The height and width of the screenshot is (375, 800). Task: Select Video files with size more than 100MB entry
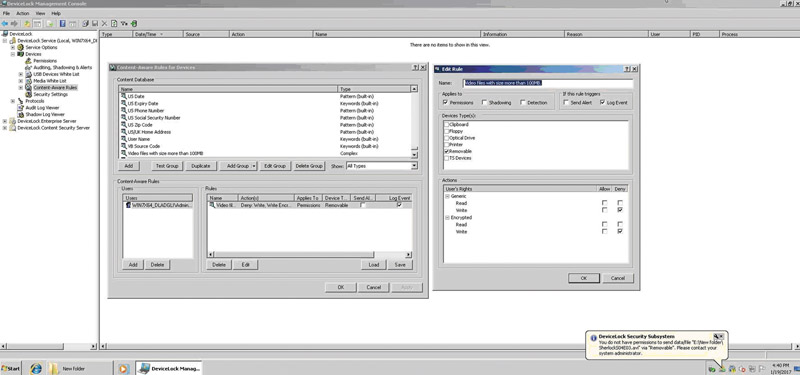165,153
